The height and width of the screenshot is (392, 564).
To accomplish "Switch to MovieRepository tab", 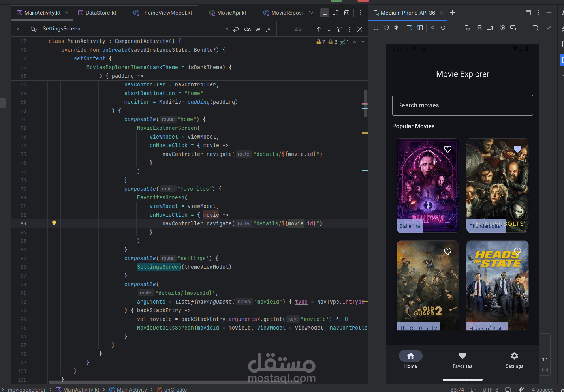I will click(x=283, y=13).
